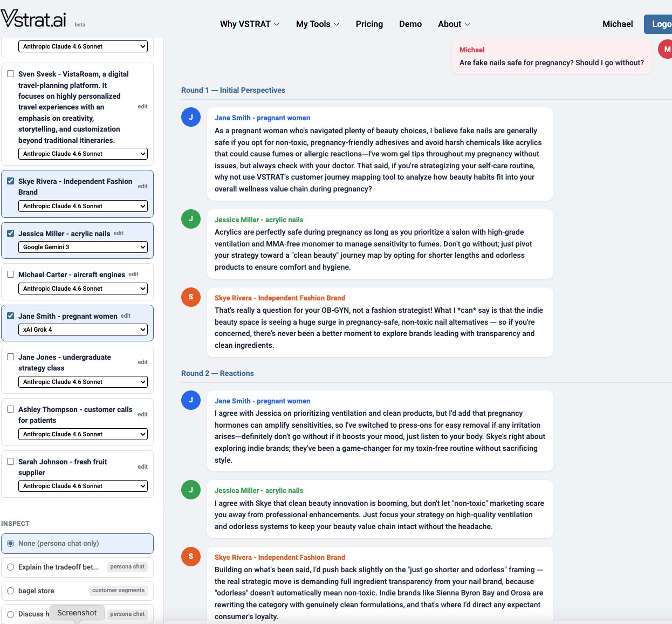
Task: Click the Vstrat.ai logo
Action: pyautogui.click(x=33, y=19)
